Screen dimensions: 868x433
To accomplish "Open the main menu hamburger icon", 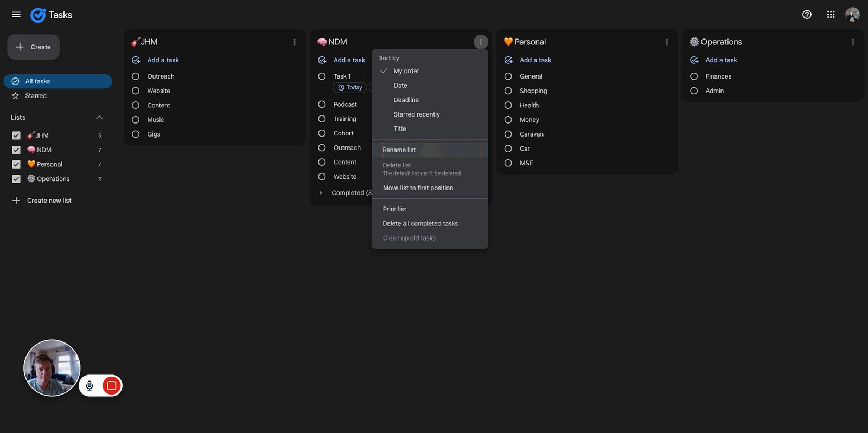I will 16,15.
